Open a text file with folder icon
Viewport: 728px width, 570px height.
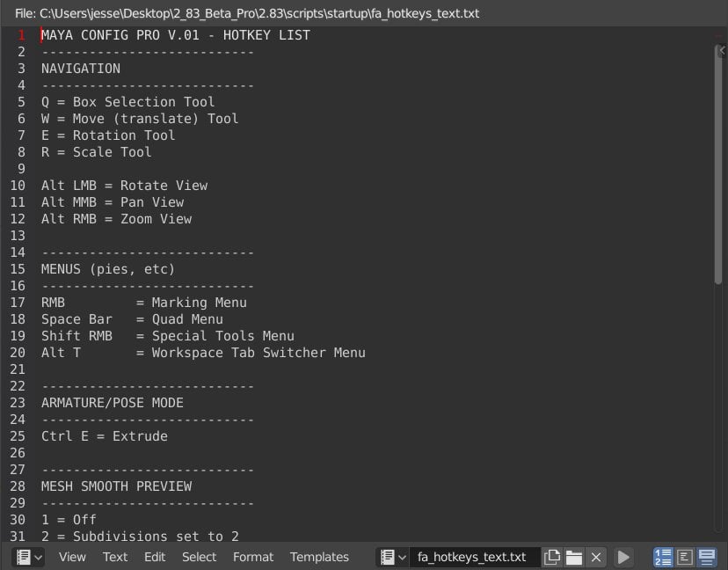[x=574, y=557]
